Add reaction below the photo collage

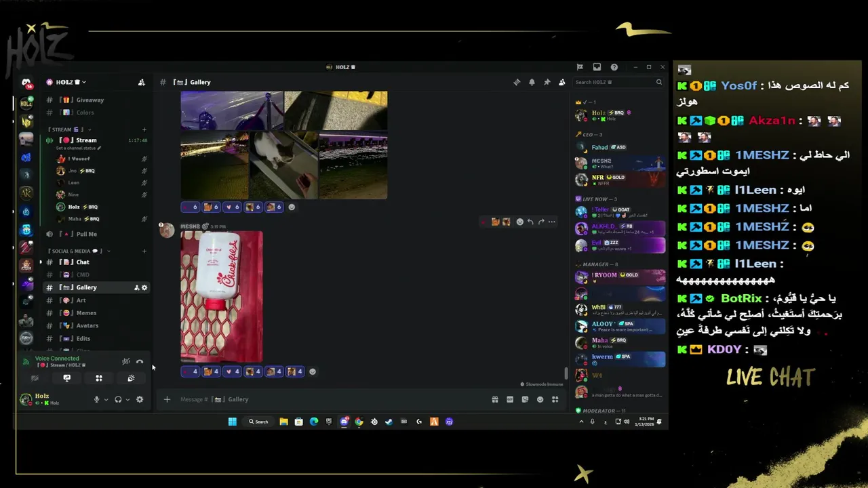(x=292, y=207)
